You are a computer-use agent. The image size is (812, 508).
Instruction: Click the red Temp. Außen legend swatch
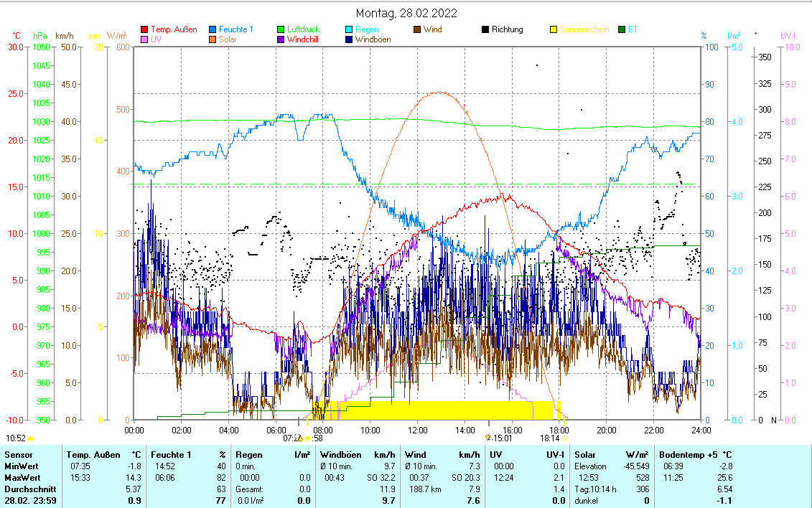[x=144, y=29]
